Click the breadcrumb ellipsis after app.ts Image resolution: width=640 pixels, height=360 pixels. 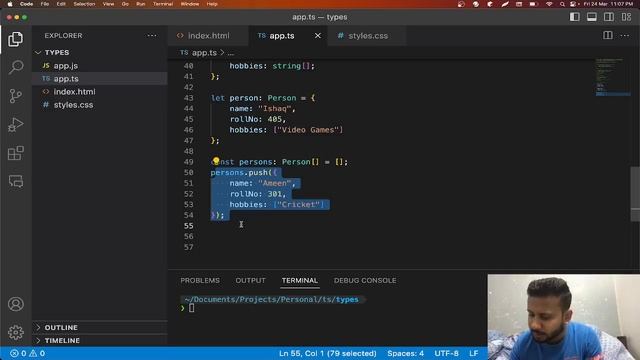pos(231,53)
